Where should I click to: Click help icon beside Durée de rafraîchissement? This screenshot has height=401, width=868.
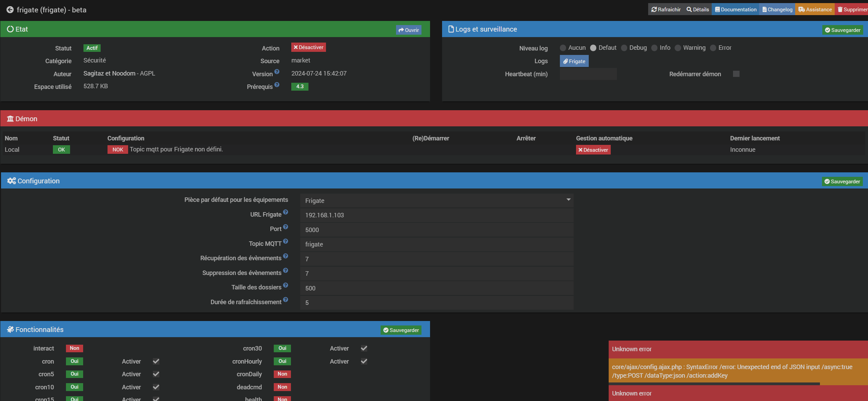pos(285,300)
